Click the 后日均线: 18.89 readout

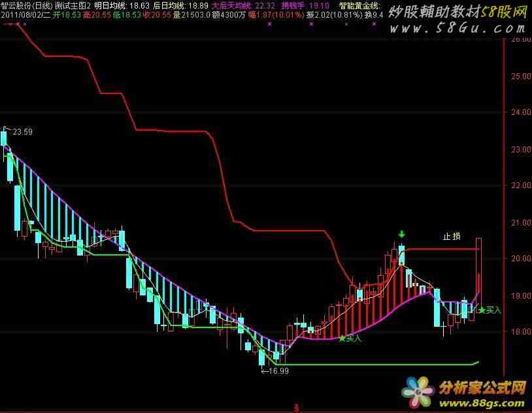click(x=180, y=6)
